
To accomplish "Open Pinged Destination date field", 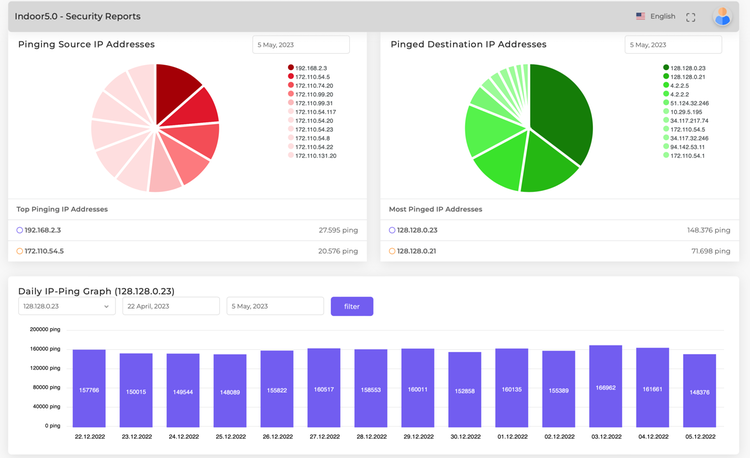I will click(x=673, y=44).
